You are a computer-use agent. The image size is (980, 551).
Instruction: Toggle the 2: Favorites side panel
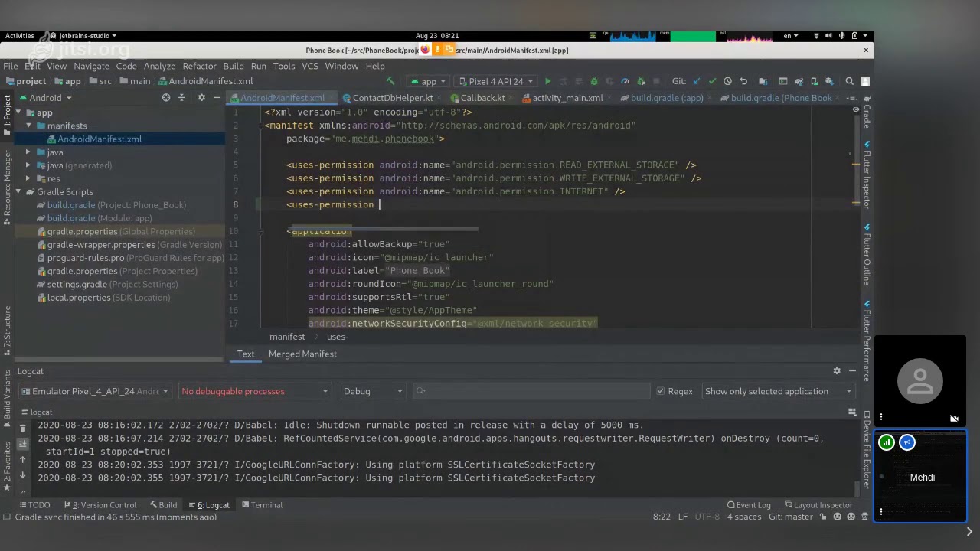pyautogui.click(x=7, y=466)
